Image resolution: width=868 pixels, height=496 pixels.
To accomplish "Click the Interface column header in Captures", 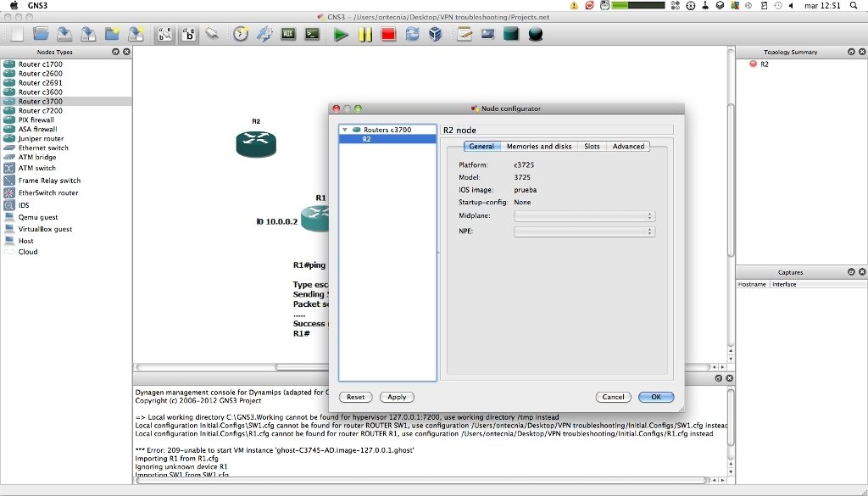I will [x=784, y=285].
